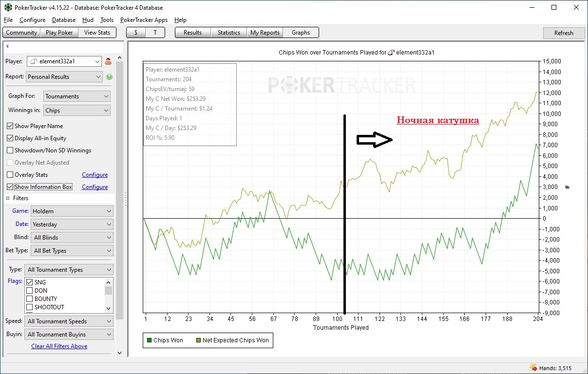Image resolution: width=588 pixels, height=374 pixels.
Task: Click the collapse sidebar arrow icon
Action: click(x=7, y=46)
